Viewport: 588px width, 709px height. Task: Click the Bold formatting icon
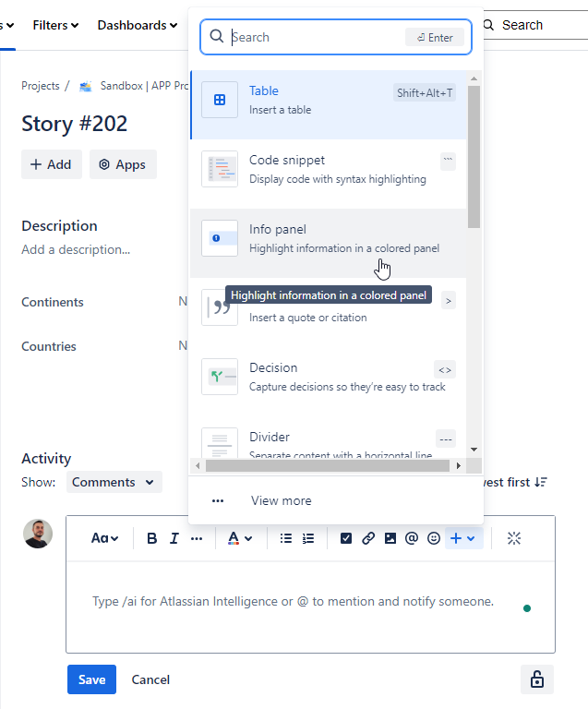tap(152, 538)
